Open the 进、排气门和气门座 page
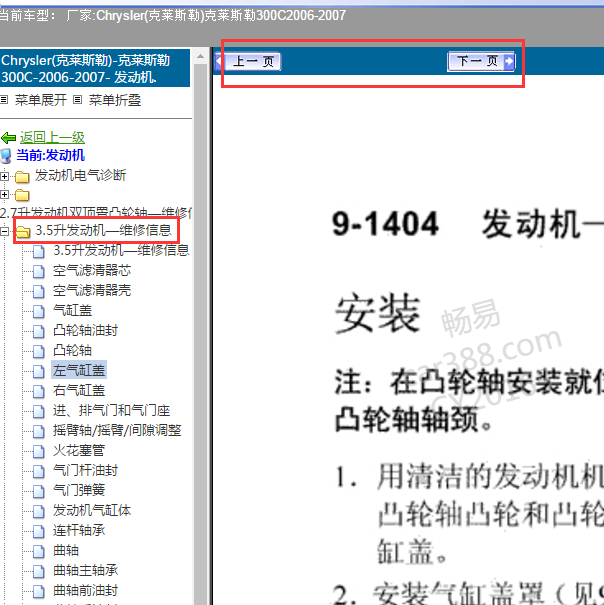Screen dimensions: 604x605 click(x=112, y=411)
